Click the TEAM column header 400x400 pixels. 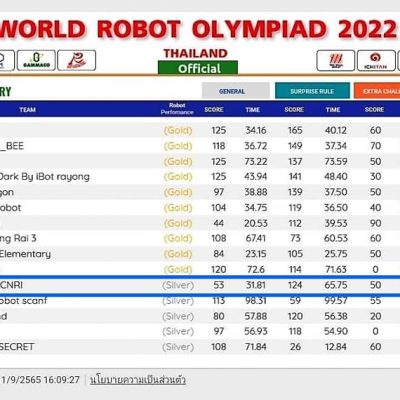(28, 109)
